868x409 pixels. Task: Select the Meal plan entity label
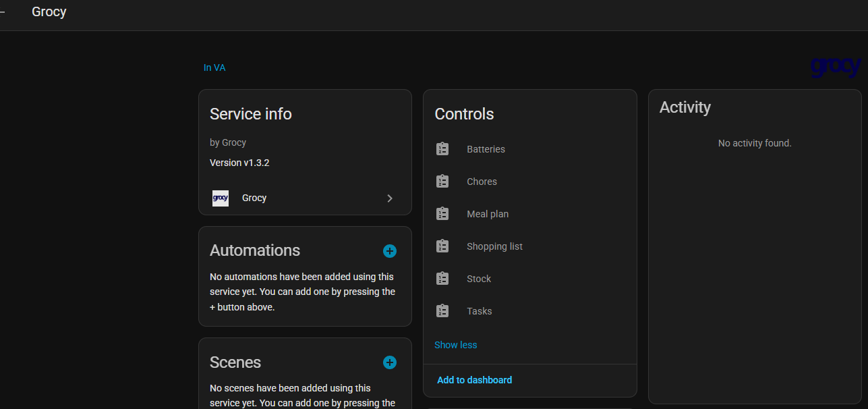tap(488, 214)
